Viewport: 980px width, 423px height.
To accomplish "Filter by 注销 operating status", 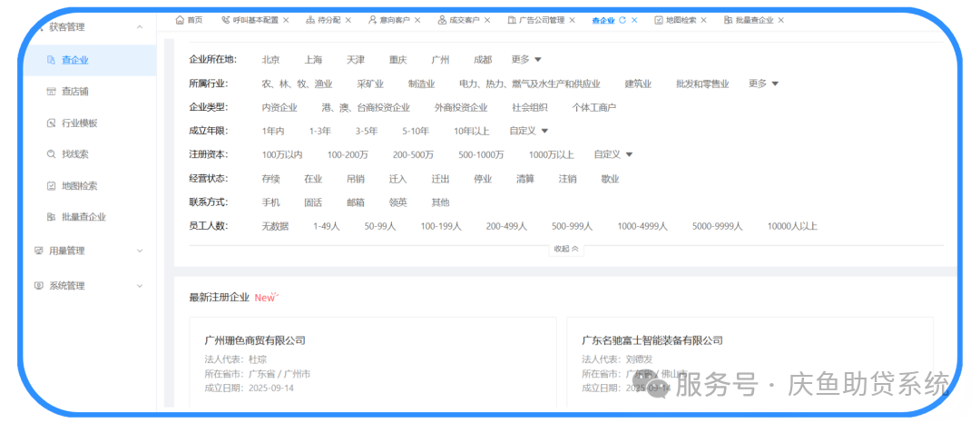I will tap(567, 179).
